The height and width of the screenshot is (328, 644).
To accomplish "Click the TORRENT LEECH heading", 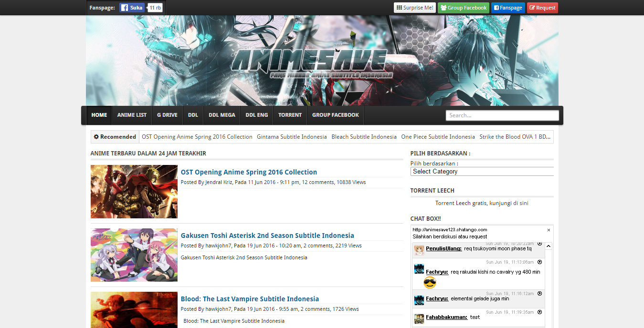I will point(433,191).
